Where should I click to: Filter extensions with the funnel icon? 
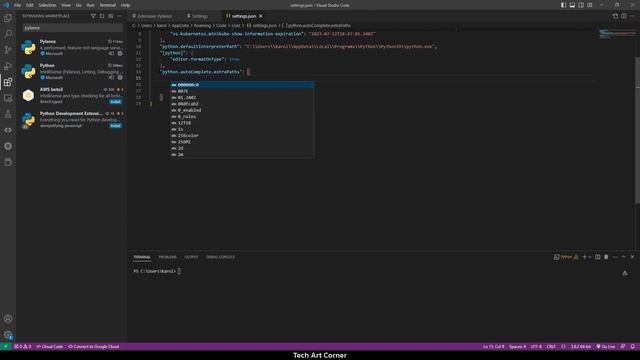point(93,16)
